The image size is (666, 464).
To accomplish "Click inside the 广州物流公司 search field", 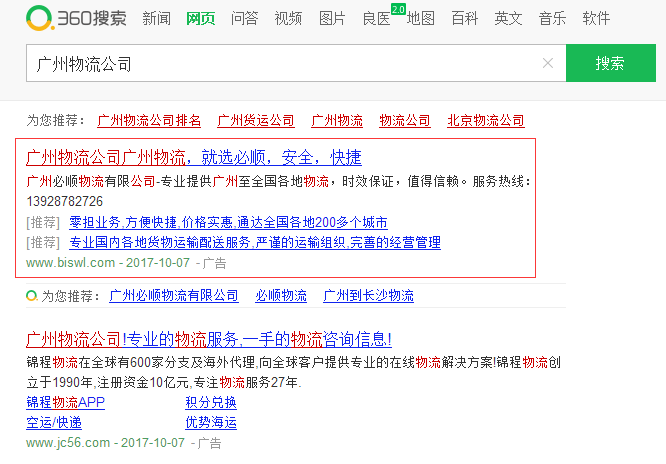I will (x=280, y=63).
